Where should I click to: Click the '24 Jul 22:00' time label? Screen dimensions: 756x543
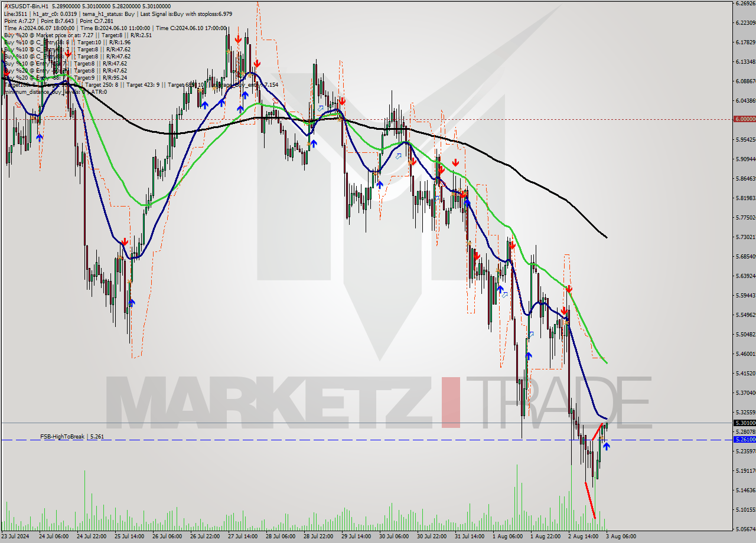click(x=92, y=537)
